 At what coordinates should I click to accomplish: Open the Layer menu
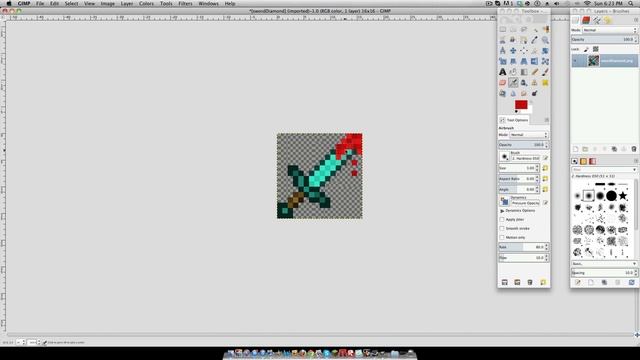(x=127, y=3)
